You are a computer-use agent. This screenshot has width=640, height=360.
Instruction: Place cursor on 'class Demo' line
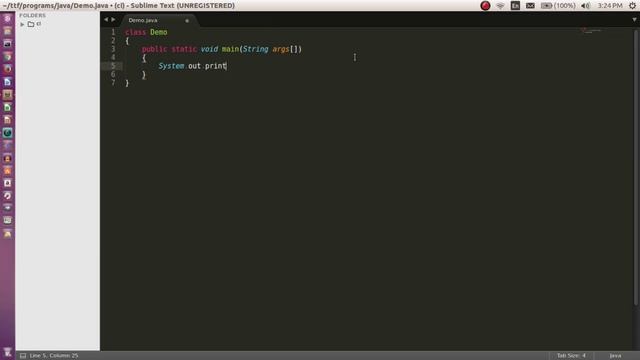coord(146,32)
